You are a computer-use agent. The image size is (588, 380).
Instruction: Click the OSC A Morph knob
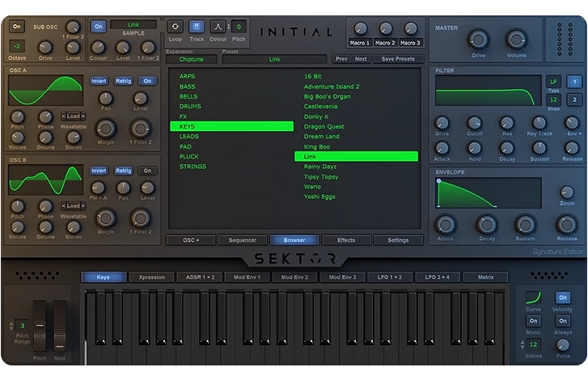click(106, 129)
